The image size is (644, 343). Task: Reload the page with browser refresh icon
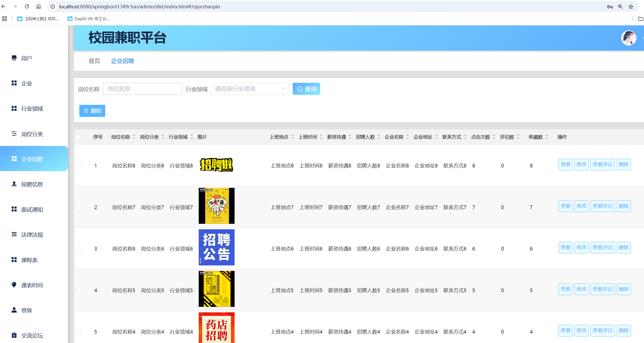pos(27,7)
